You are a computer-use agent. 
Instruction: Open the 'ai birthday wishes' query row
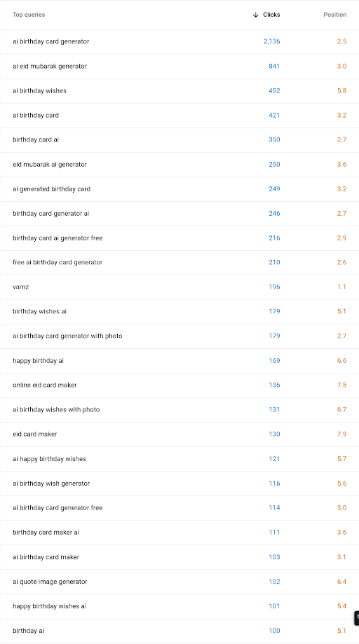coord(179,91)
